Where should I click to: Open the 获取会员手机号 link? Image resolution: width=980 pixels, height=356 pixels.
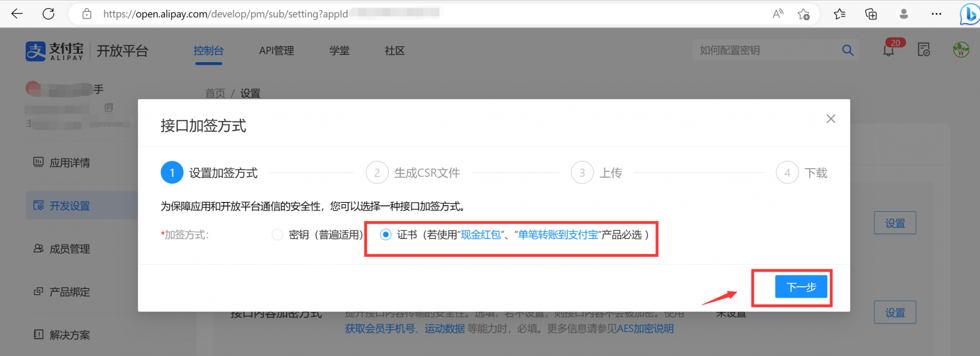pos(379,329)
